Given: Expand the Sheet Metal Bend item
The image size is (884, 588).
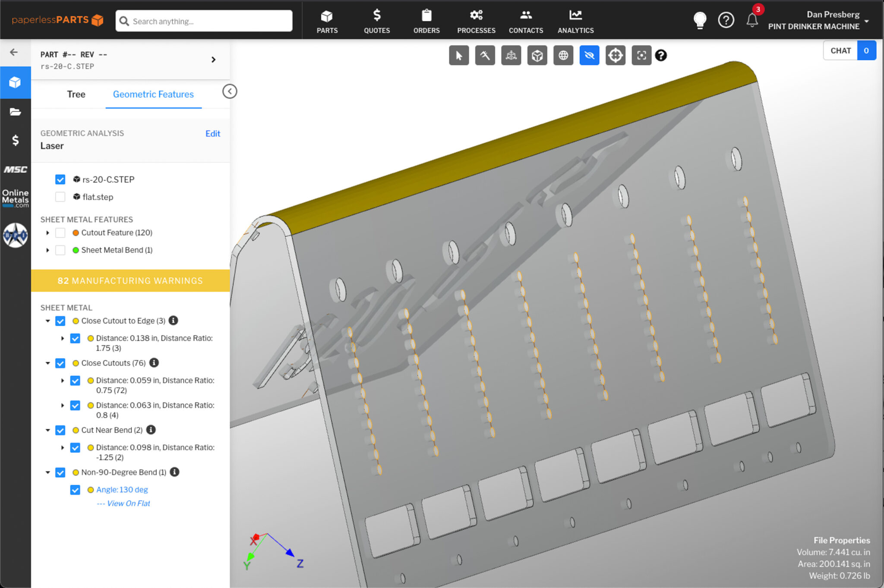Looking at the screenshot, I should [x=47, y=250].
